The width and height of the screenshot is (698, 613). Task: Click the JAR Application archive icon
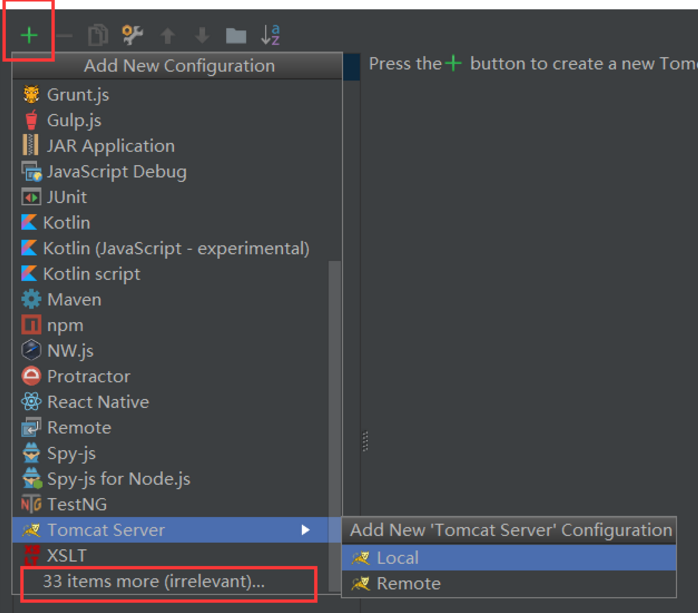30,146
